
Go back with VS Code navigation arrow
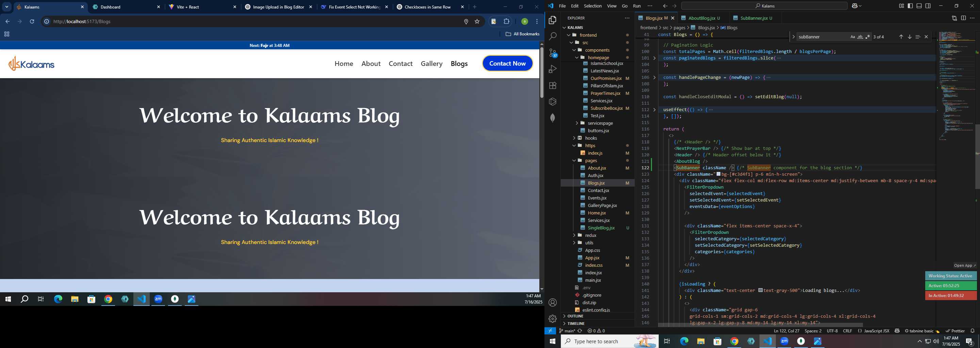665,6
